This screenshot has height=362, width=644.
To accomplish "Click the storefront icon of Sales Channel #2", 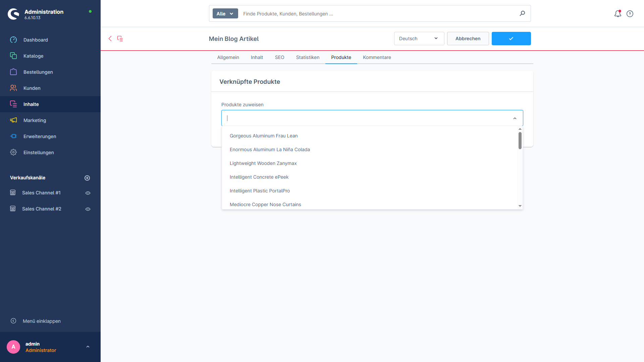I will (x=13, y=209).
